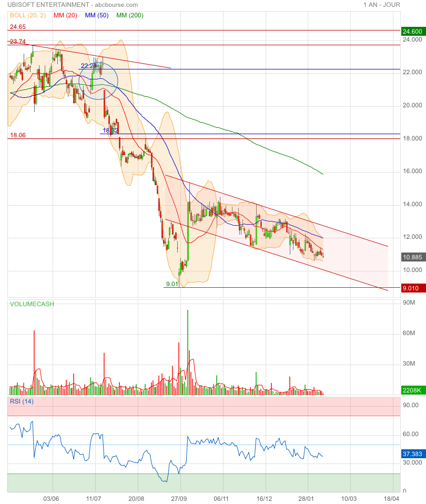Screen dimensions: 426x504
Task: Click the 9.01 green low label
Action: point(172,284)
